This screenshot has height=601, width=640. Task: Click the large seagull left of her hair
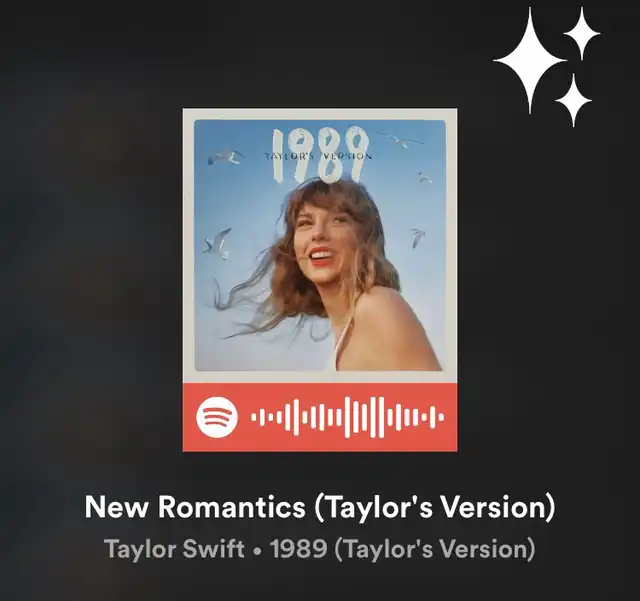pyautogui.click(x=217, y=243)
